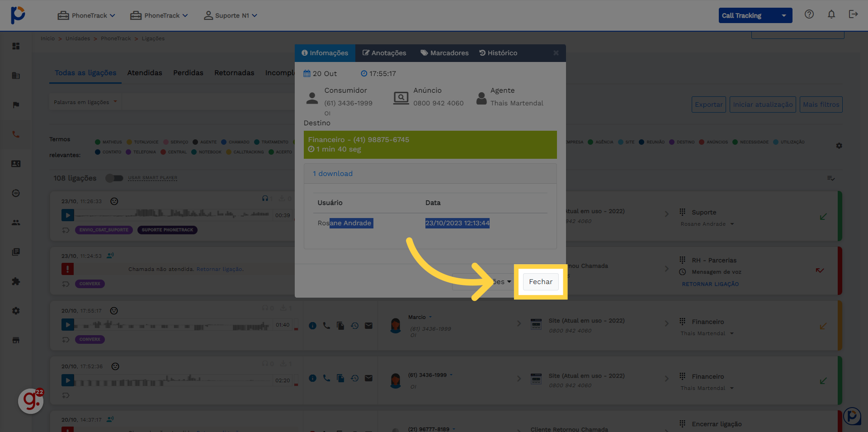This screenshot has width=868, height=432.
Task: Switch to the Histórico tab
Action: coord(498,53)
